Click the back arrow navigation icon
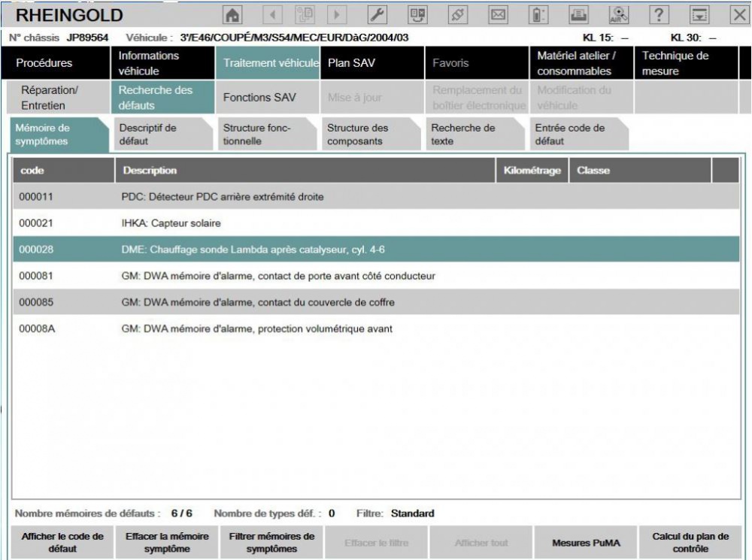This screenshot has height=560, width=752. [272, 15]
